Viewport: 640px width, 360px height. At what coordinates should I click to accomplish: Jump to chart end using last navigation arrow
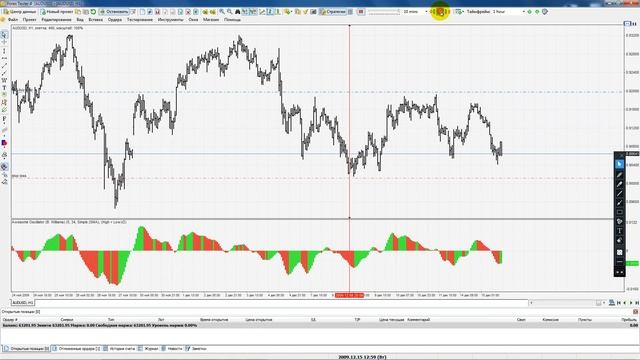(x=636, y=303)
